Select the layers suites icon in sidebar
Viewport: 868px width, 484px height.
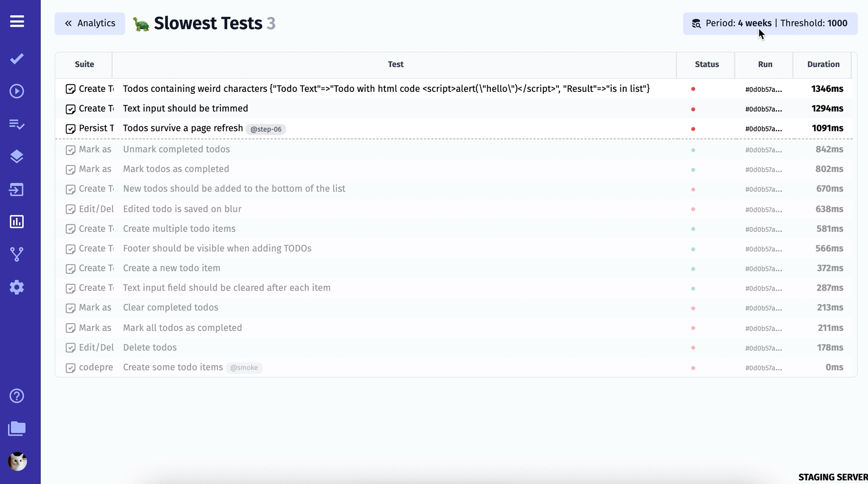[x=17, y=156]
